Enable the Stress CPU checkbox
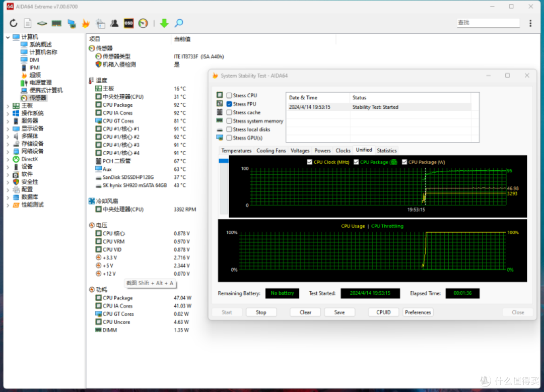Viewport: 544px width, 392px height. click(229, 95)
